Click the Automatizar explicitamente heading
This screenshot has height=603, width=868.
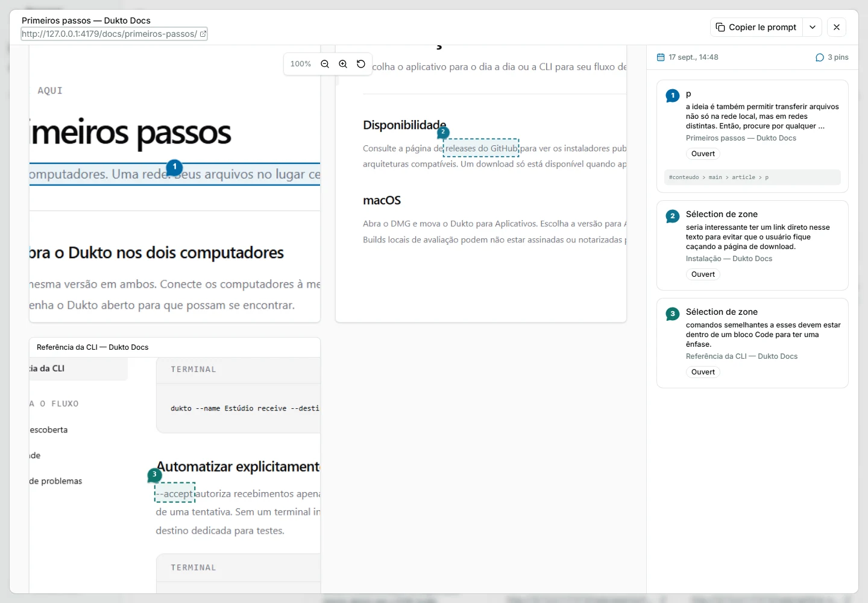tap(238, 467)
